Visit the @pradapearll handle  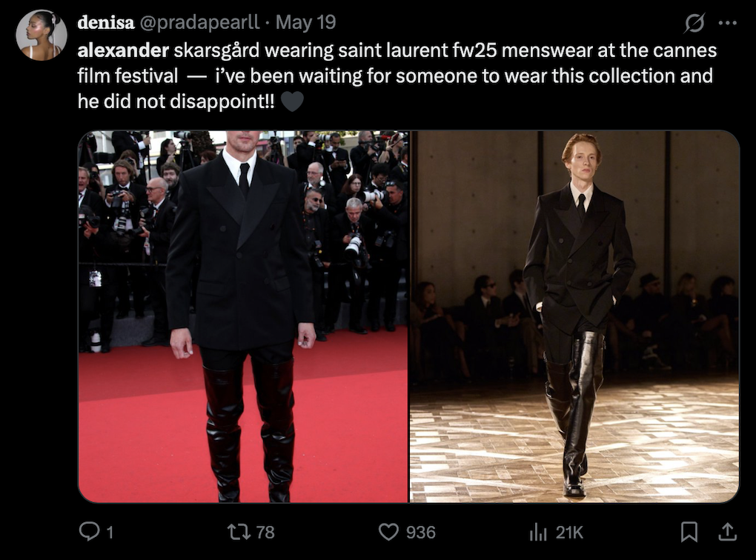[199, 22]
